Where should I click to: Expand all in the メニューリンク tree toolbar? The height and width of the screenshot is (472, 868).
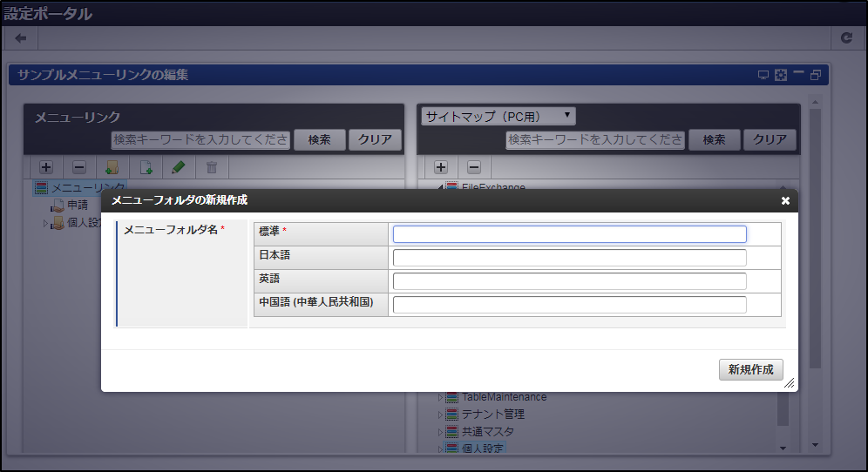[46, 167]
